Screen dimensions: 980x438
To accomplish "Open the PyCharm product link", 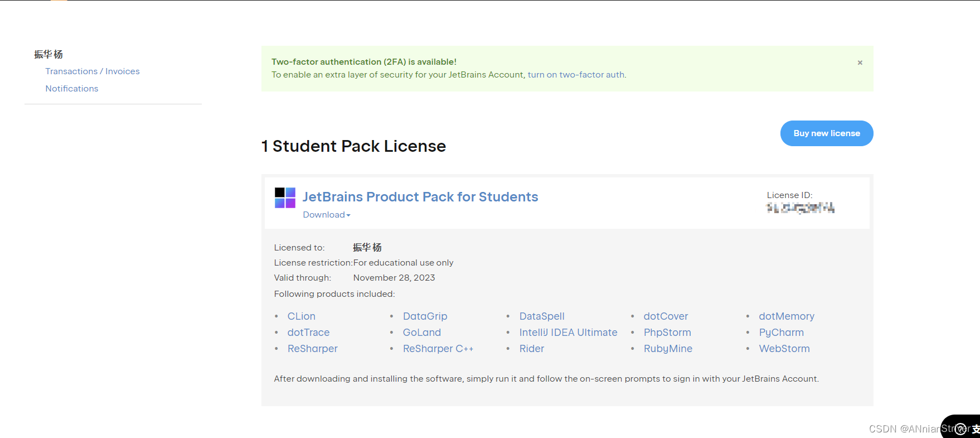I will point(782,333).
